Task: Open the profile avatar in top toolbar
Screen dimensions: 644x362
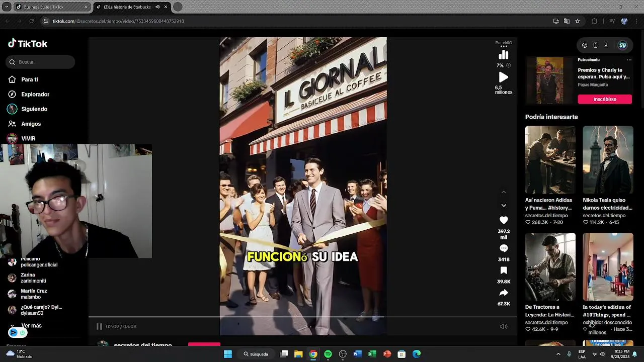Action: pyautogui.click(x=622, y=45)
